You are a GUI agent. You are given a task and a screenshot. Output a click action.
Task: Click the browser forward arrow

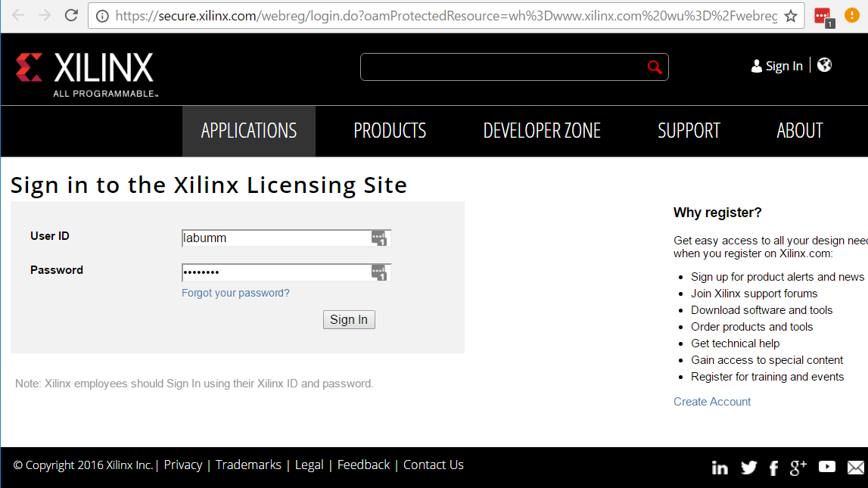45,15
